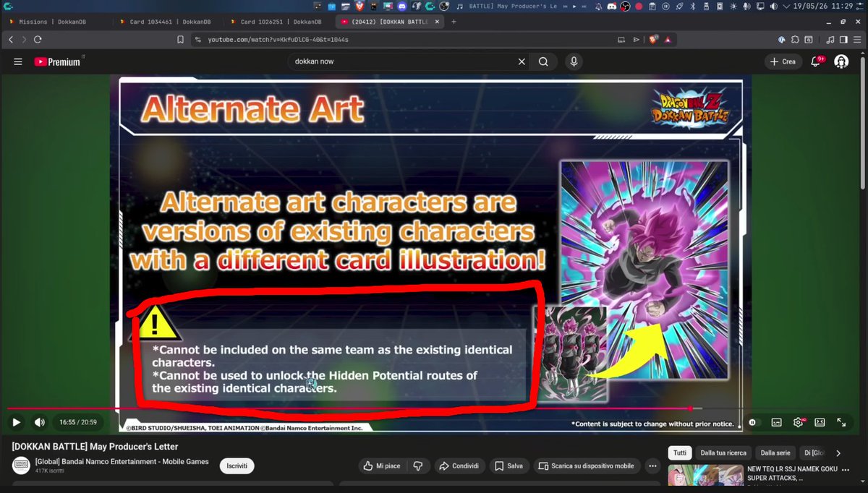Image resolution: width=868 pixels, height=493 pixels.
Task: Select the 'Dalla tua ricerca' chip
Action: 723,453
